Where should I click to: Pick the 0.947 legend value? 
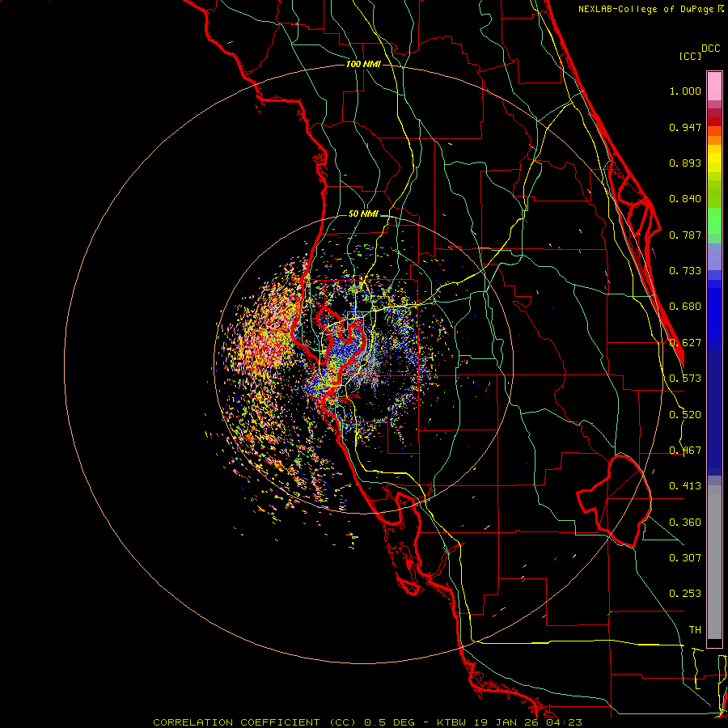click(685, 127)
